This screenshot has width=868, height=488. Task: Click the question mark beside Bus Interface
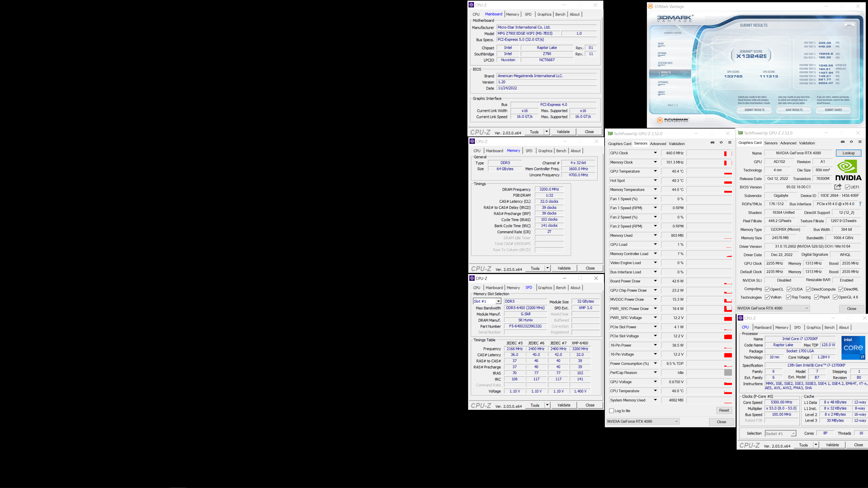click(x=860, y=204)
